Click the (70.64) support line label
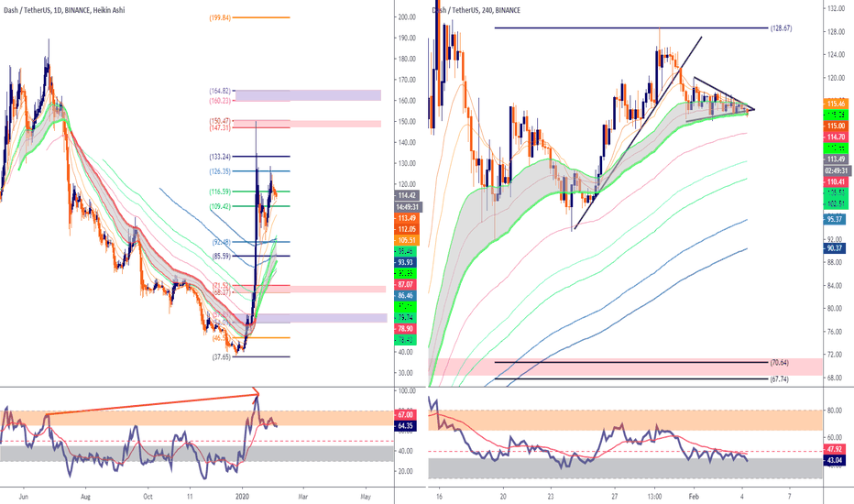854x504 pixels. (779, 362)
